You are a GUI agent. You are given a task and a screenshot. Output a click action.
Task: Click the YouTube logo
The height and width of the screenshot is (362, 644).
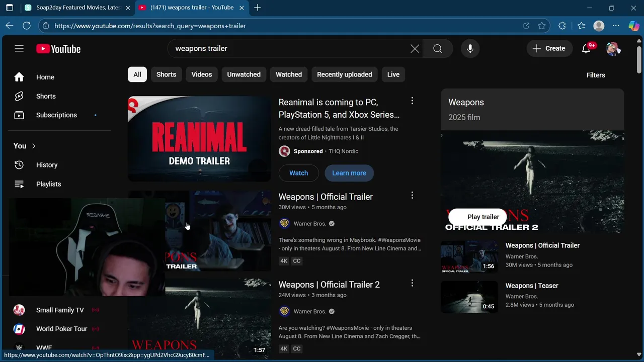tap(58, 49)
